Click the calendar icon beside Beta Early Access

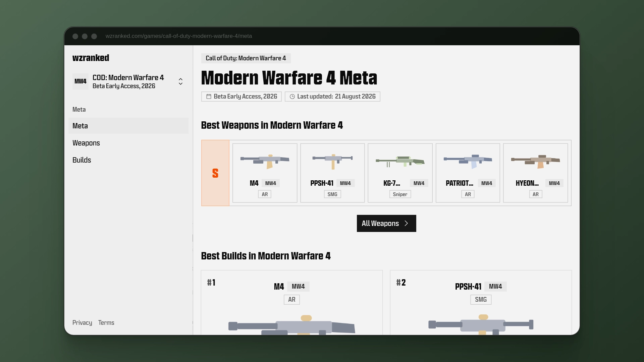point(209,97)
